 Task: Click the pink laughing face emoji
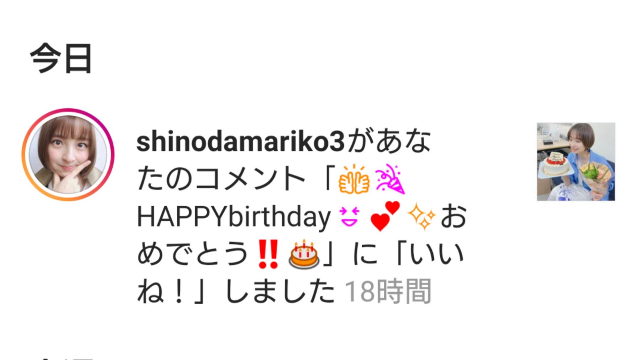pyautogui.click(x=350, y=217)
